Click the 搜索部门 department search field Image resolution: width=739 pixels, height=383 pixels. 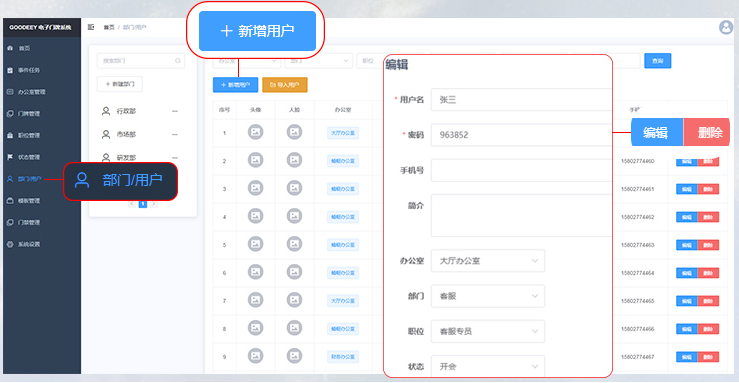140,61
